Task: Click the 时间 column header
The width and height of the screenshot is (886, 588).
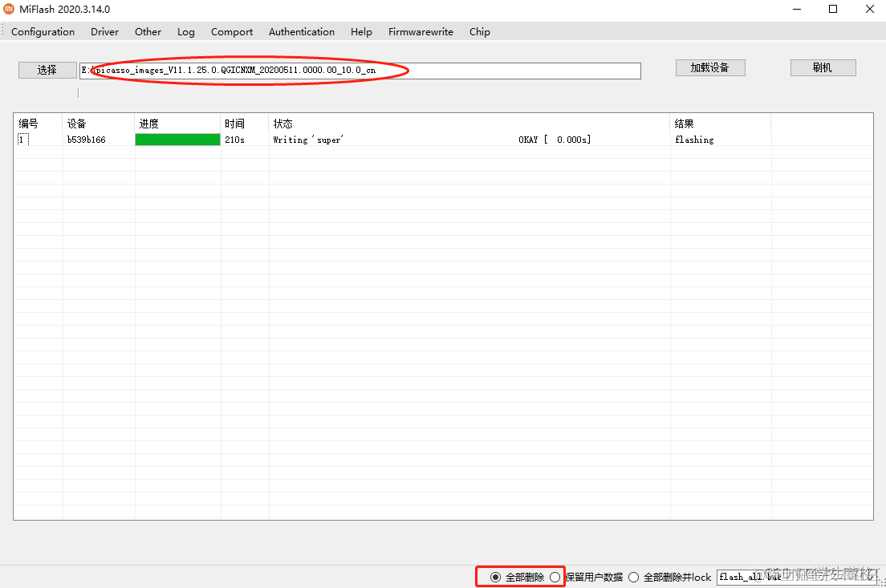Action: click(x=245, y=124)
